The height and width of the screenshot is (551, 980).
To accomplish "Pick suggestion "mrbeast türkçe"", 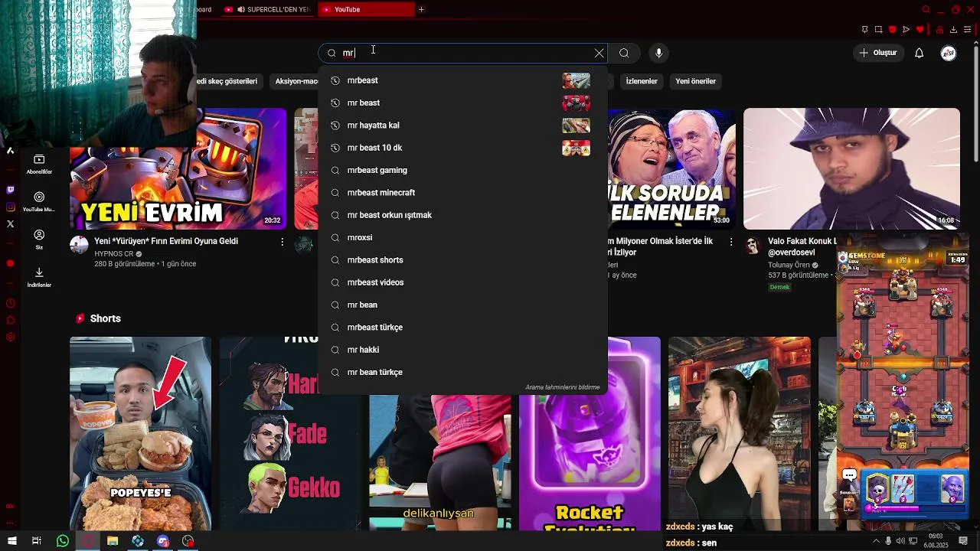I will click(x=462, y=327).
